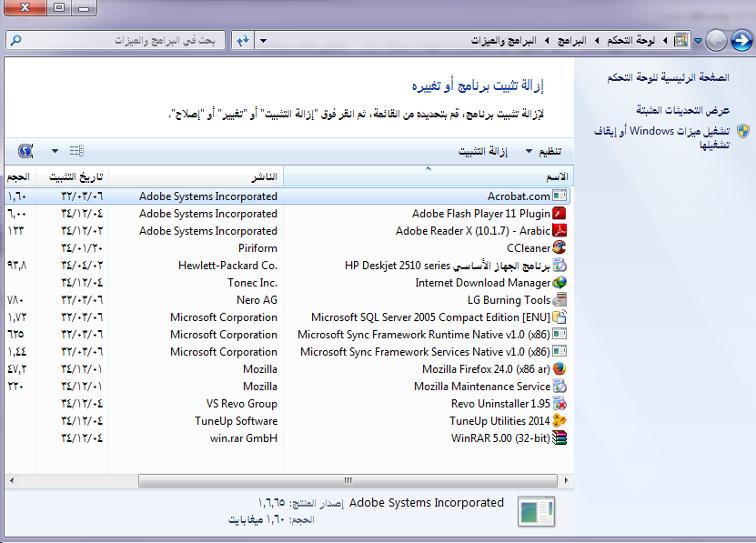Select the Adobe Flash Player 11 Plugin name

[480, 214]
